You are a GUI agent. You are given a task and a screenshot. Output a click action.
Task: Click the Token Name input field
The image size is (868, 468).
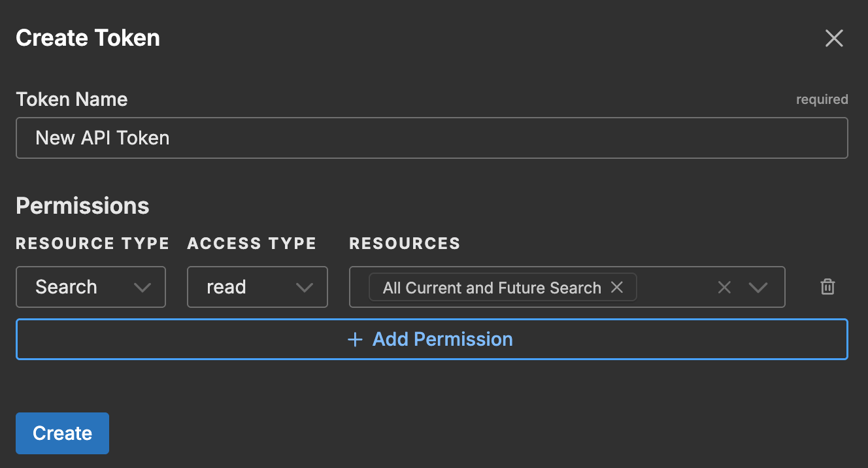pyautogui.click(x=431, y=138)
